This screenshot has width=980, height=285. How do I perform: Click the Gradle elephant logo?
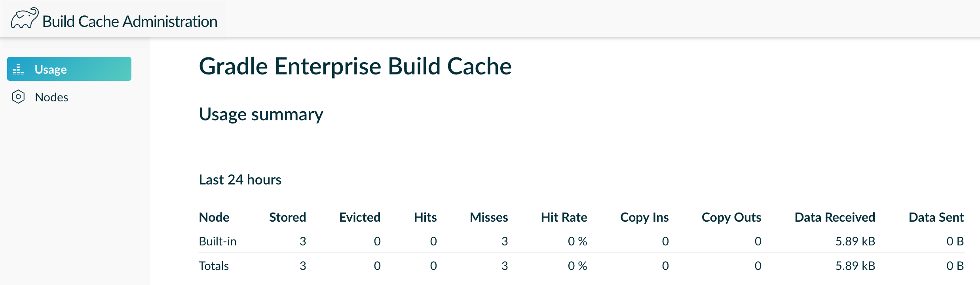point(23,18)
